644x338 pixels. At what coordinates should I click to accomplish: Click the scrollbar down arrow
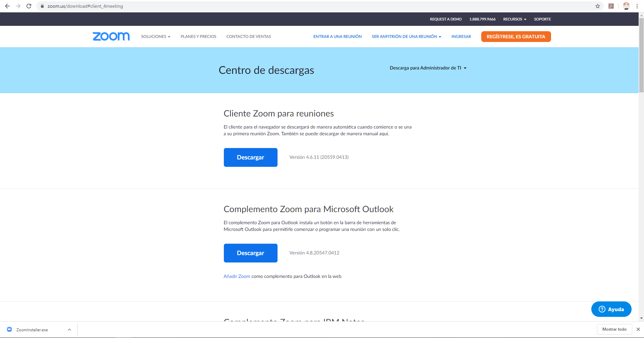641,318
